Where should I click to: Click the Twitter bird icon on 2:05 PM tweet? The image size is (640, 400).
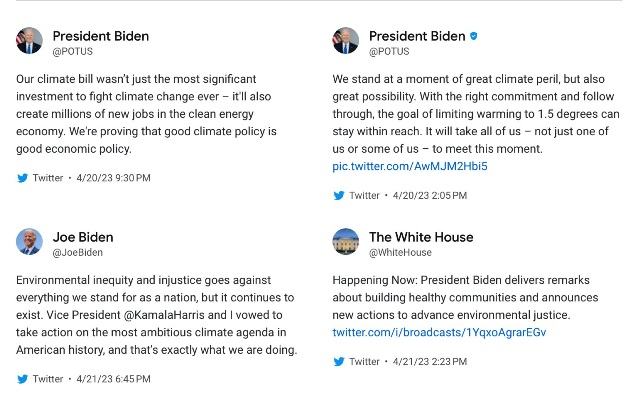click(x=339, y=196)
